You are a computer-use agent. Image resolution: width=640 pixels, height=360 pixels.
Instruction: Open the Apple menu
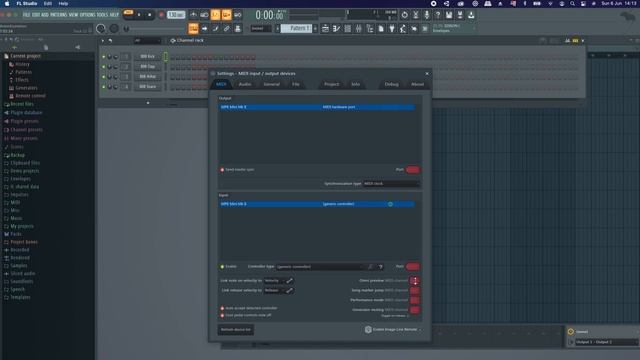tap(7, 3)
